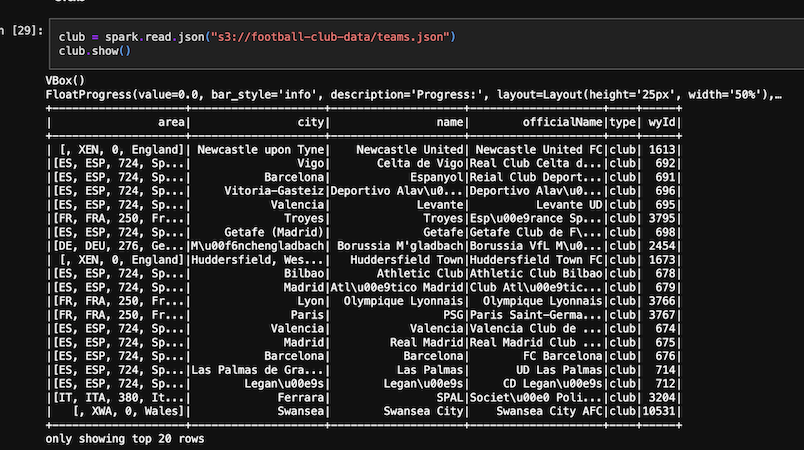Screen dimensions: 804x450
Task: Click the 'city' column header
Action: [310, 122]
